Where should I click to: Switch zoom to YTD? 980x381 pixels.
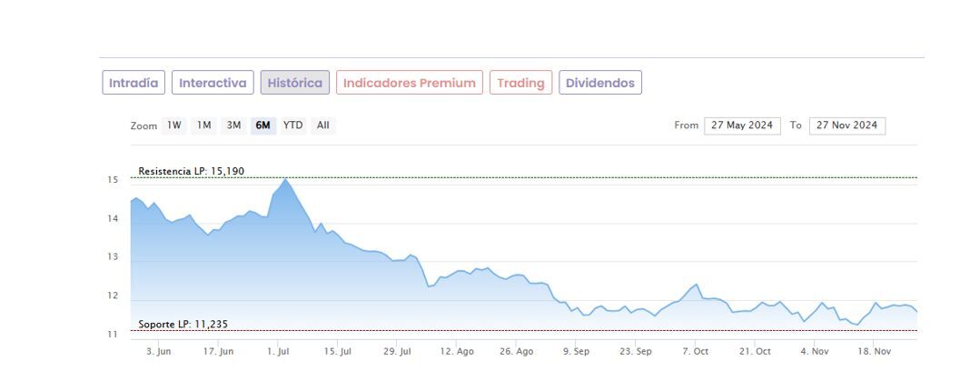tap(292, 125)
